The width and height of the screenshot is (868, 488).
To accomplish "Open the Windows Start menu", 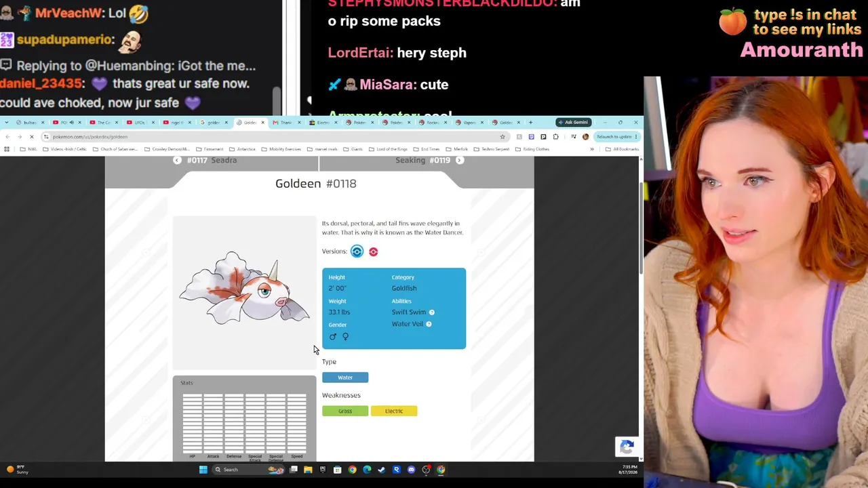I will (203, 470).
